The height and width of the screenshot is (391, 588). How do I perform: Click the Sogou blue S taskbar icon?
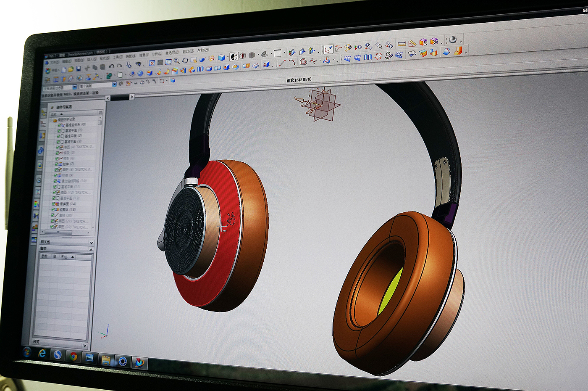coord(58,355)
